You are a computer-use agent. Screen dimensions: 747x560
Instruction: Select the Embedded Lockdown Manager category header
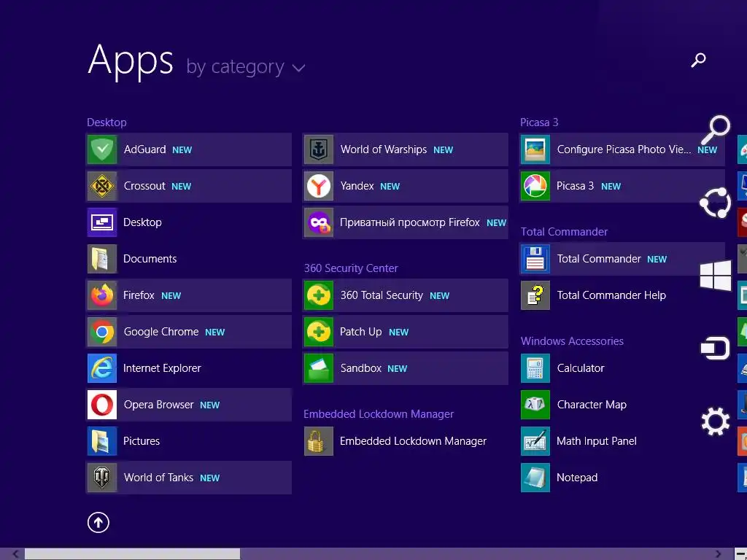(x=379, y=414)
